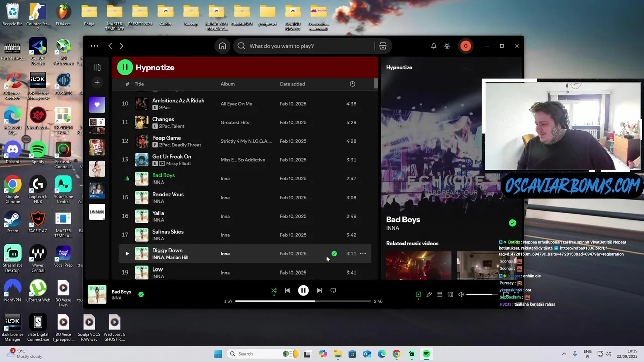Select the Yalla track title
Image resolution: width=644 pixels, height=362 pixels.
(158, 213)
